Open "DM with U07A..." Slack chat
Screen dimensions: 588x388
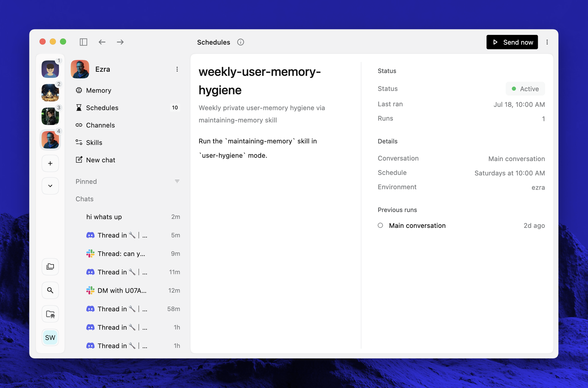128,290
